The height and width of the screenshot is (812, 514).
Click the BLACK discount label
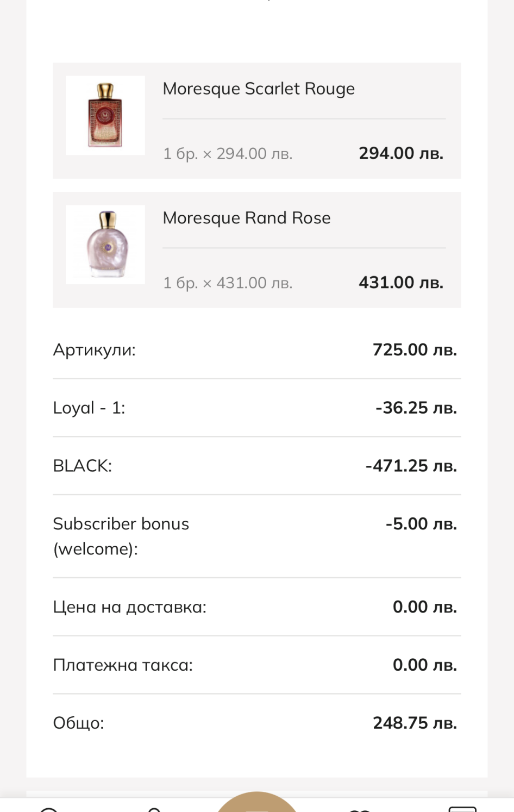83,466
